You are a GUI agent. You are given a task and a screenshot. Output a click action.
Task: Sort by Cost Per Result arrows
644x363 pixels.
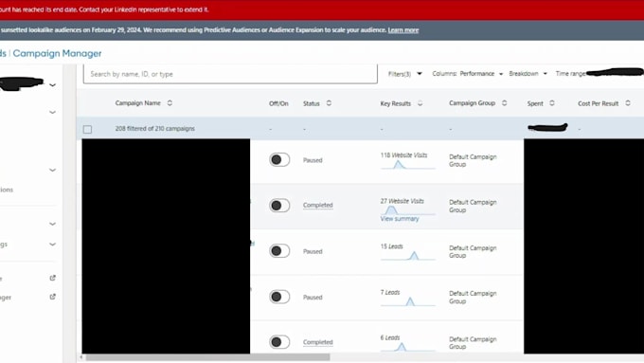(628, 103)
